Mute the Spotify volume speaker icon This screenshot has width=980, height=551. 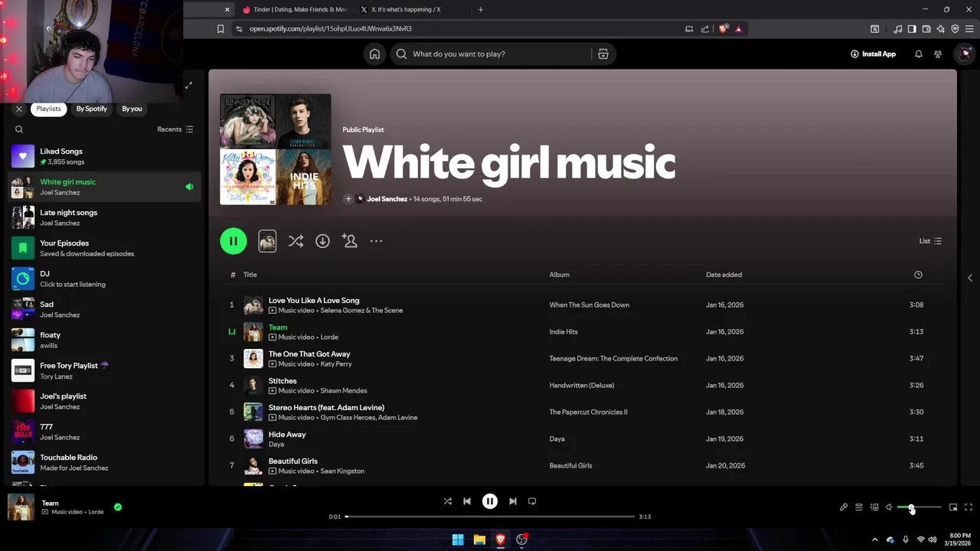coord(889,507)
